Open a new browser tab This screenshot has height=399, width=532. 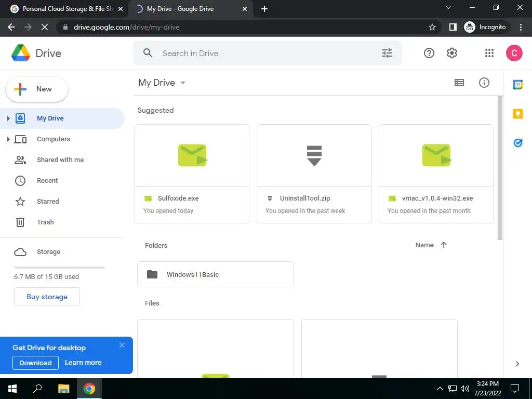[x=264, y=9]
